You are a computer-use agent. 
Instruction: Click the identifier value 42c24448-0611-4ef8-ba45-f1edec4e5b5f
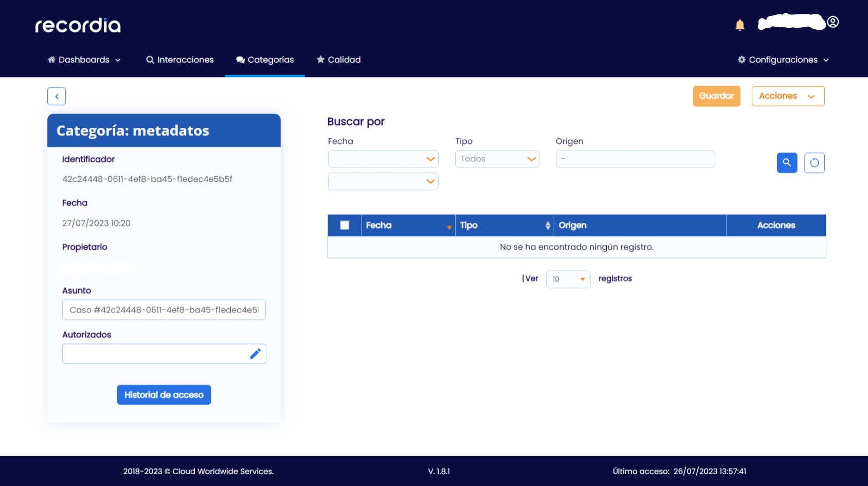(x=148, y=179)
